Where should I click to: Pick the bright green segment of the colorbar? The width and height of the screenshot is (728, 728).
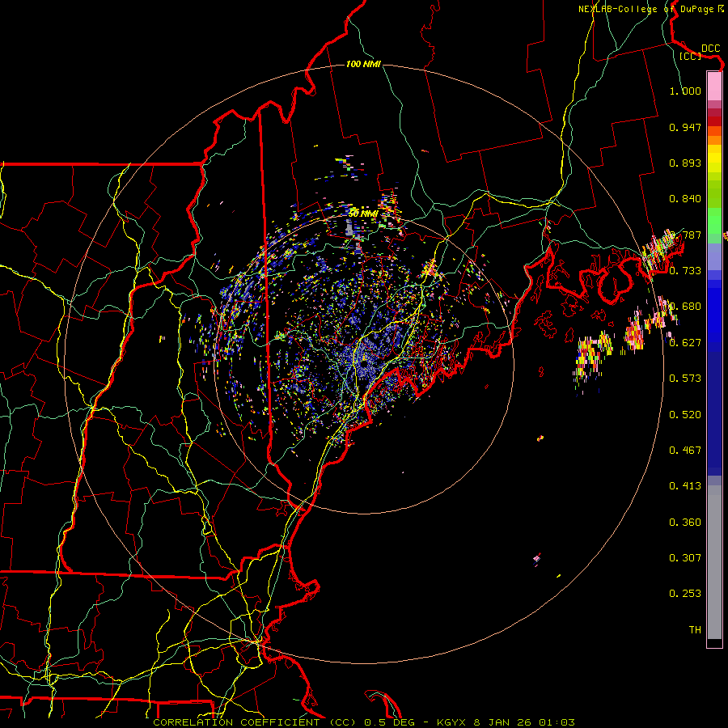(x=714, y=222)
